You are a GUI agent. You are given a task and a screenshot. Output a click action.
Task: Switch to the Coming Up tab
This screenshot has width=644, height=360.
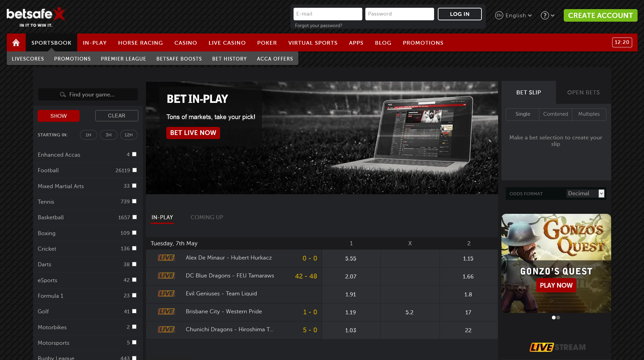(x=207, y=217)
